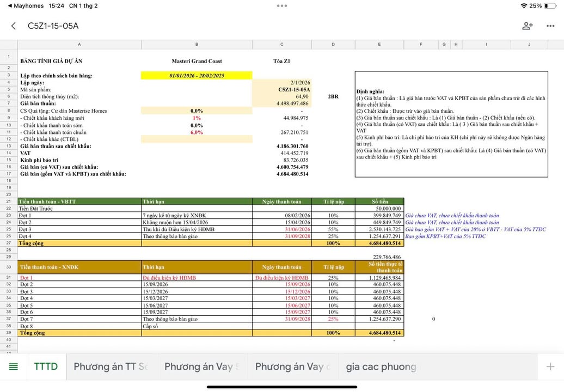Tap the multitasking three dots at top center
This screenshot has height=392, width=564.
[x=281, y=6]
